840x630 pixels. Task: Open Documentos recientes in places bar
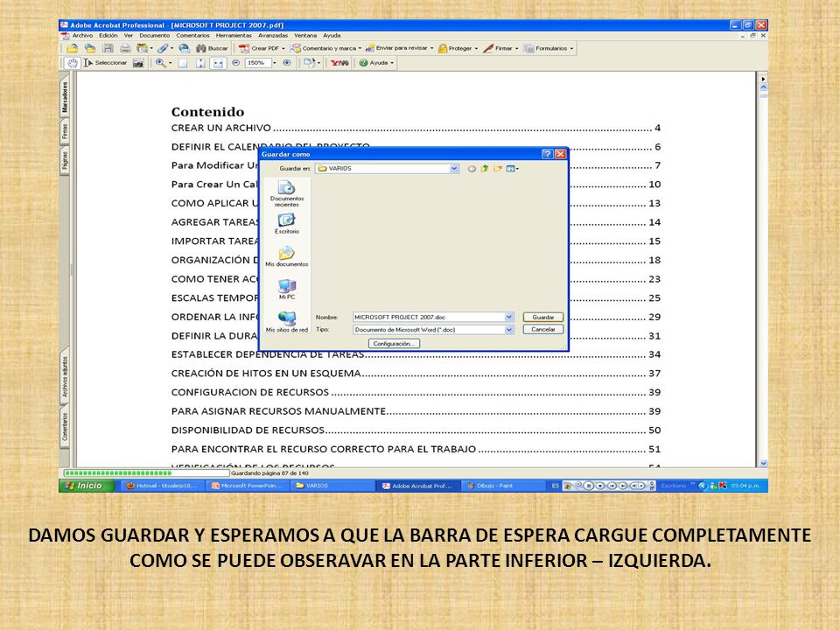pyautogui.click(x=287, y=194)
